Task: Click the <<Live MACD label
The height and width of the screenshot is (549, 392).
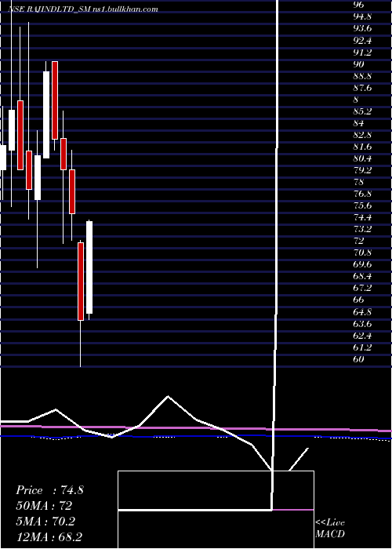Action: click(x=330, y=529)
